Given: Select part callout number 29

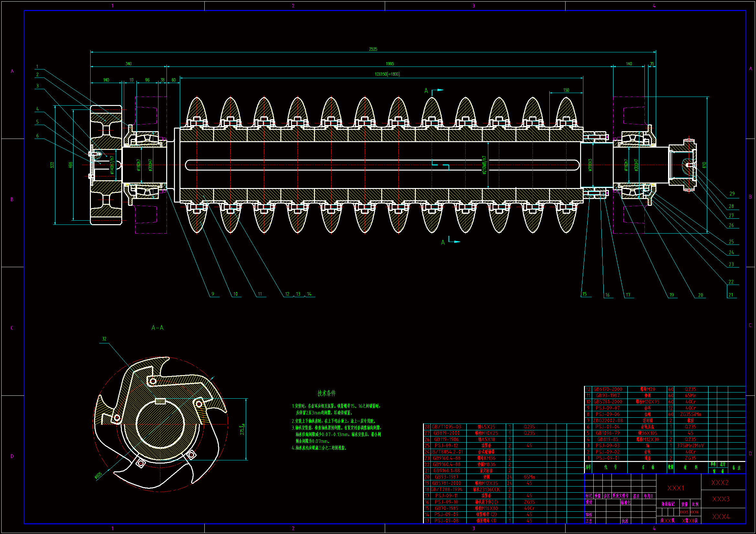Looking at the screenshot, I should point(732,194).
